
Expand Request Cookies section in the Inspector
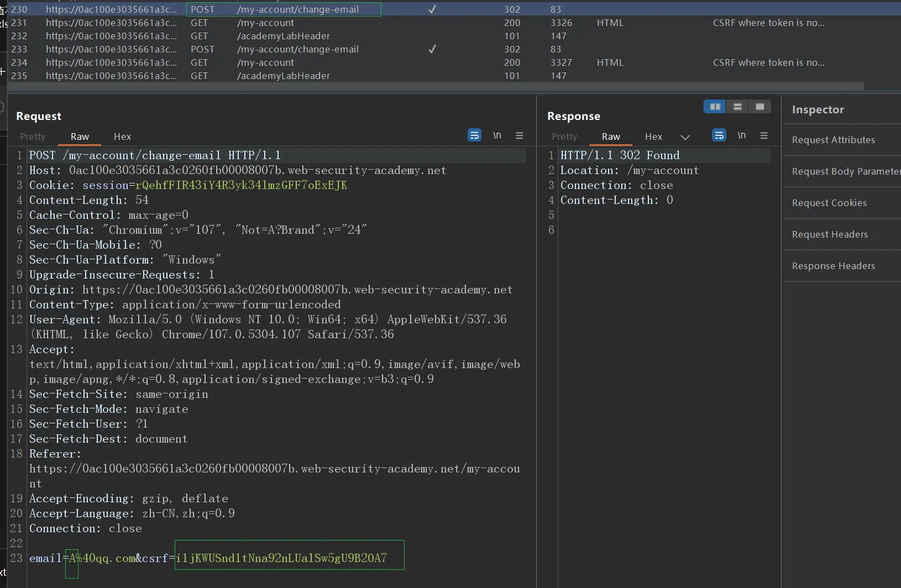[829, 203]
